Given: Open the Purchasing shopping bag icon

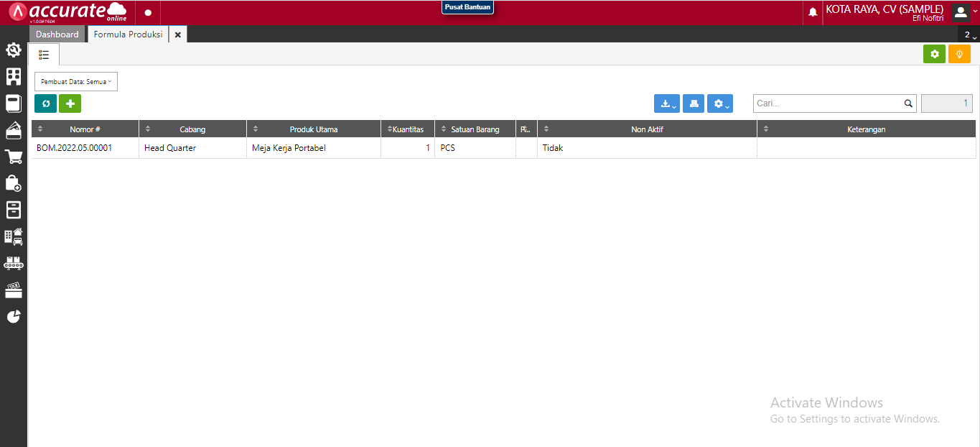Looking at the screenshot, I should tap(14, 183).
